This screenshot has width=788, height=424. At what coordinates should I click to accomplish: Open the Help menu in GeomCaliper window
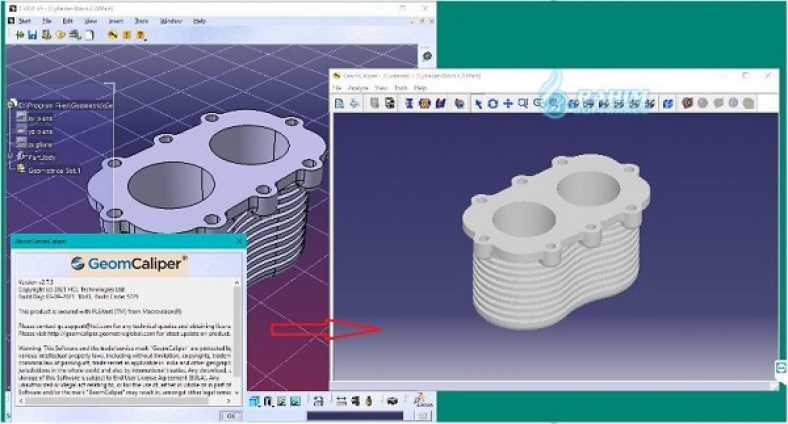(420, 88)
